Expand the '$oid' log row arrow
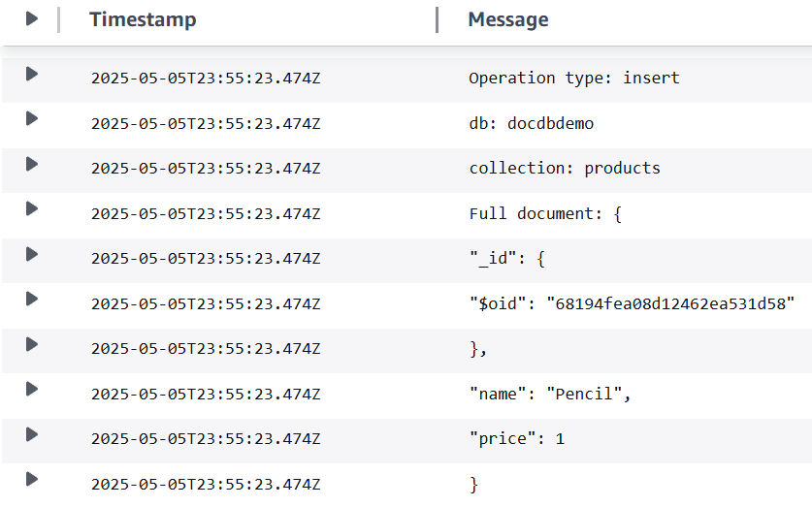The height and width of the screenshot is (507, 812). pos(32,299)
